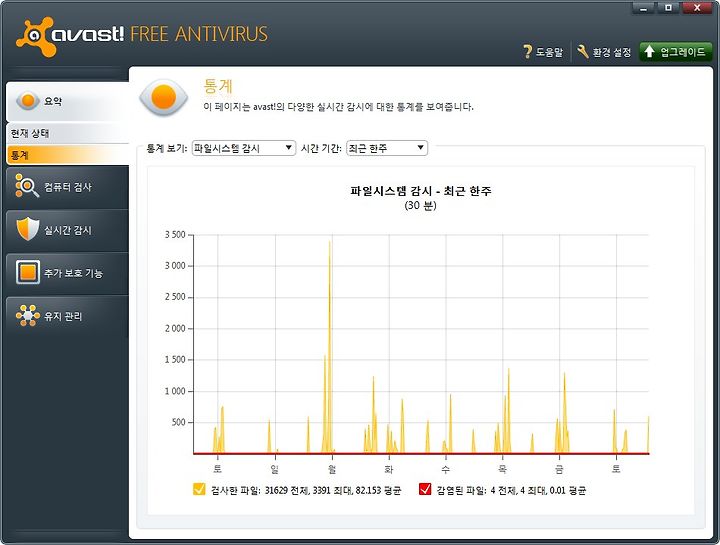
Task: Click the 화 x-axis label
Action: (x=389, y=469)
